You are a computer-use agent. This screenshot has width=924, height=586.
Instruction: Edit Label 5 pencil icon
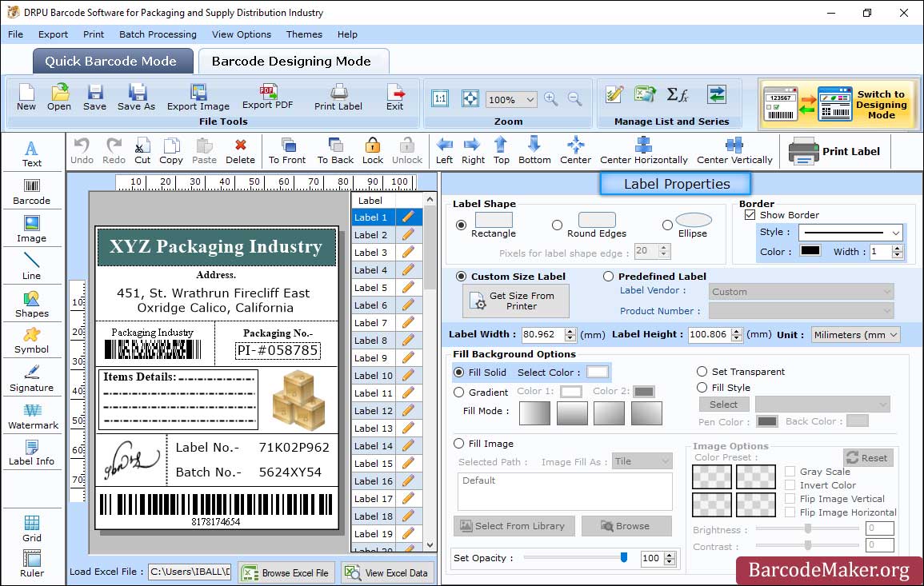(x=408, y=288)
